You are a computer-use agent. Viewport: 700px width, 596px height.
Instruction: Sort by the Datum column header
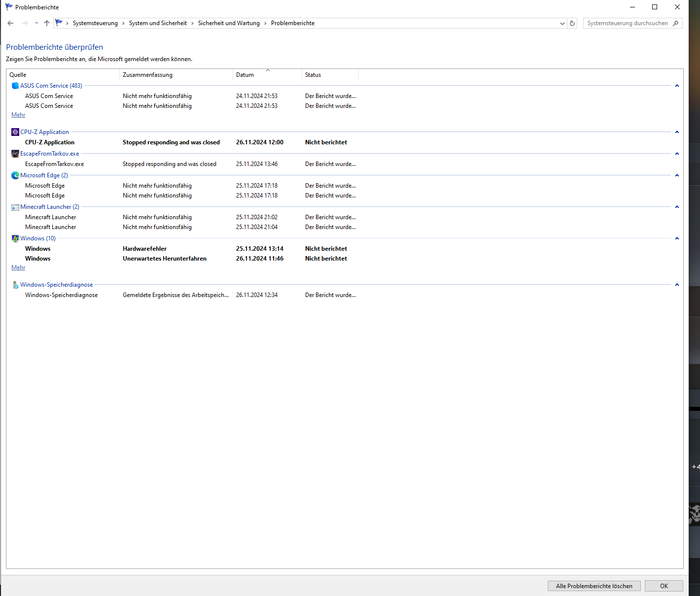(267, 75)
